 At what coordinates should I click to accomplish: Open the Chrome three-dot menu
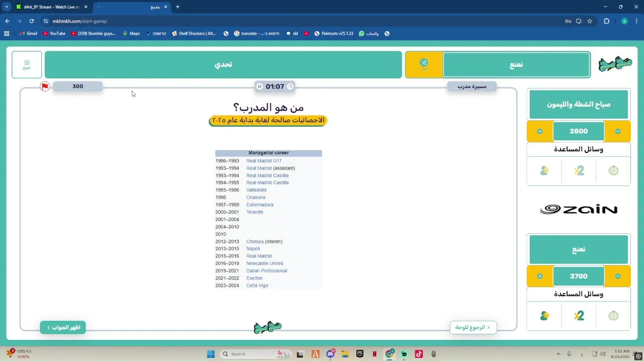(637, 21)
